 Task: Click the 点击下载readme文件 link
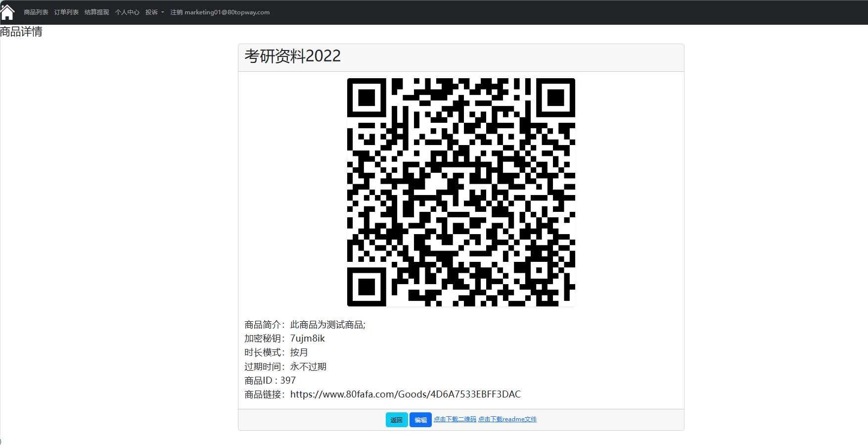(x=507, y=419)
